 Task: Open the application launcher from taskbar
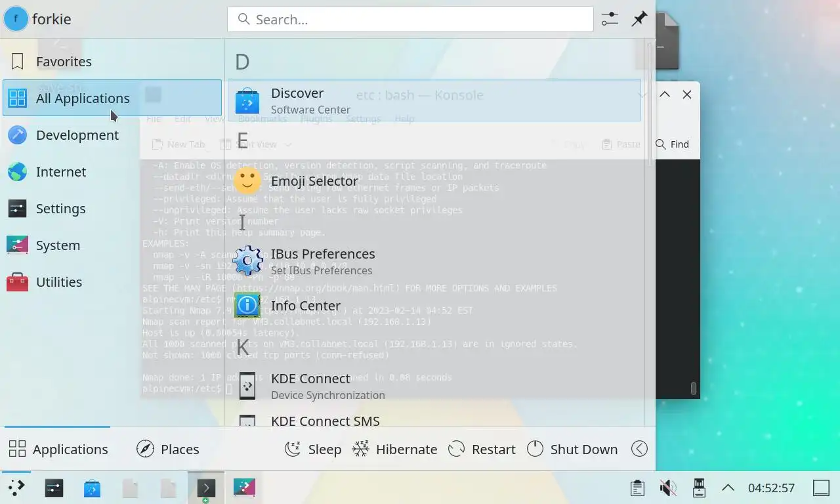[16, 488]
